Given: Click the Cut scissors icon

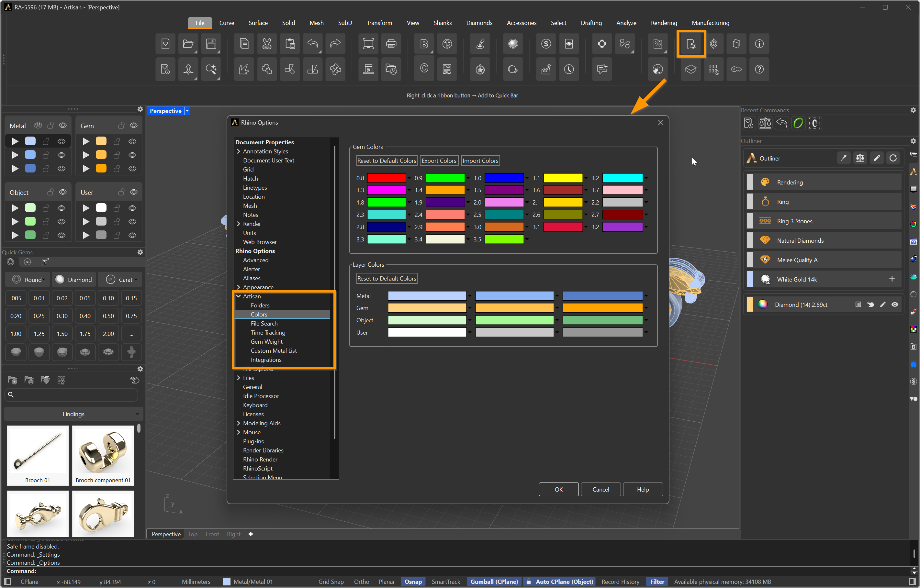Looking at the screenshot, I should click(267, 44).
